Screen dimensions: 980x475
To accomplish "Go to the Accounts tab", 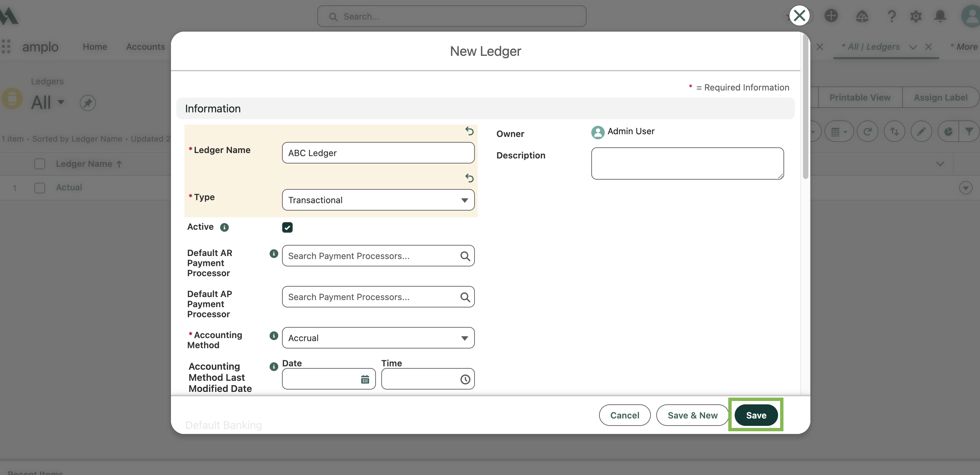I will click(145, 46).
